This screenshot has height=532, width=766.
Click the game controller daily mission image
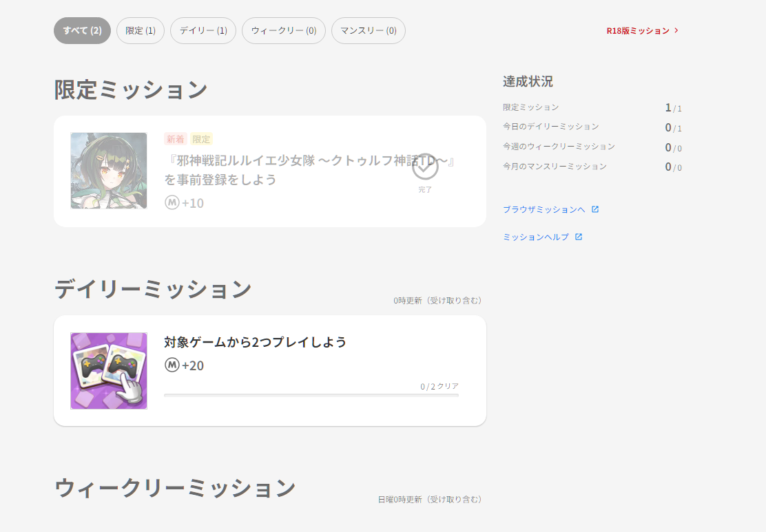[109, 371]
